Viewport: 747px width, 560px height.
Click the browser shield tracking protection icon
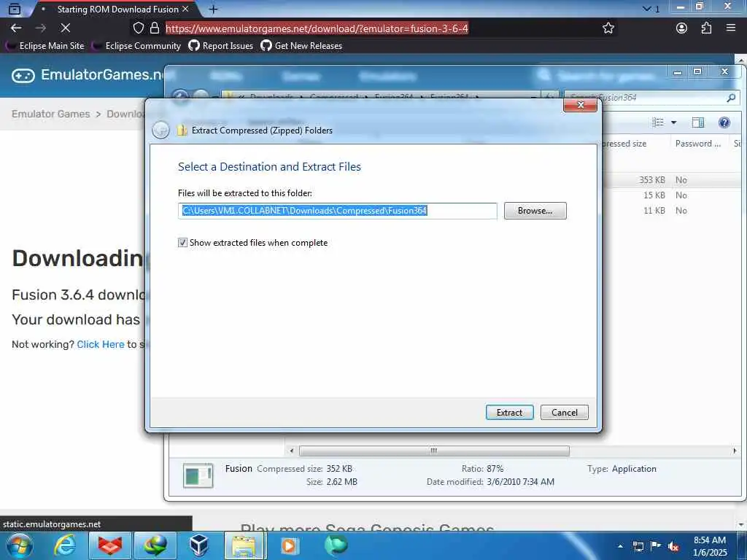(x=138, y=28)
